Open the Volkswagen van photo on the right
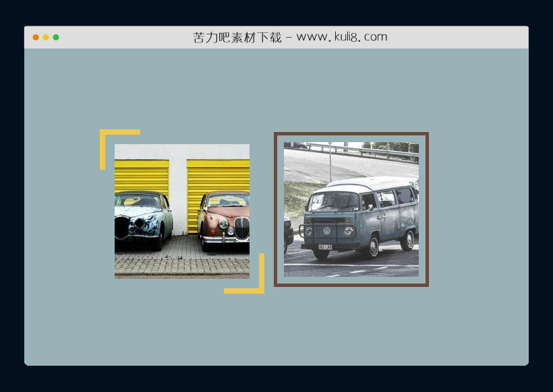 point(351,209)
